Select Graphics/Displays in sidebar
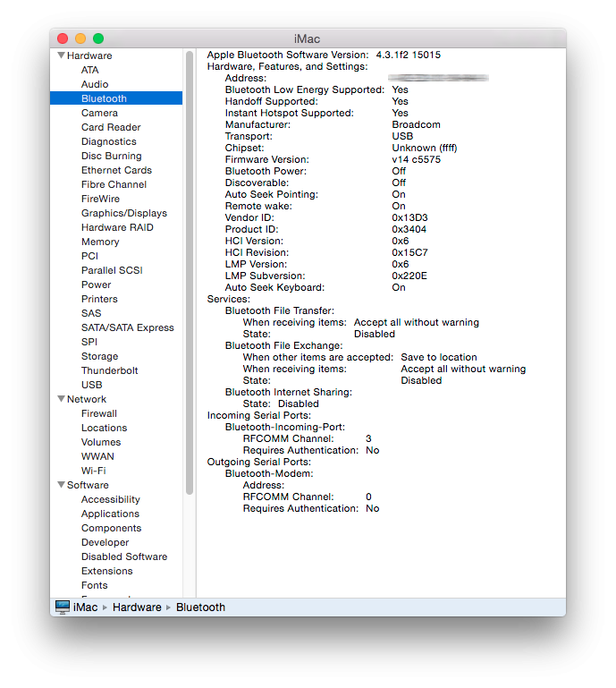 tap(124, 213)
